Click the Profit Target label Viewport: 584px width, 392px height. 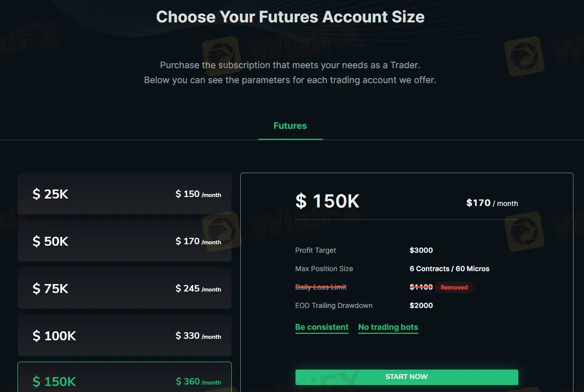[316, 250]
